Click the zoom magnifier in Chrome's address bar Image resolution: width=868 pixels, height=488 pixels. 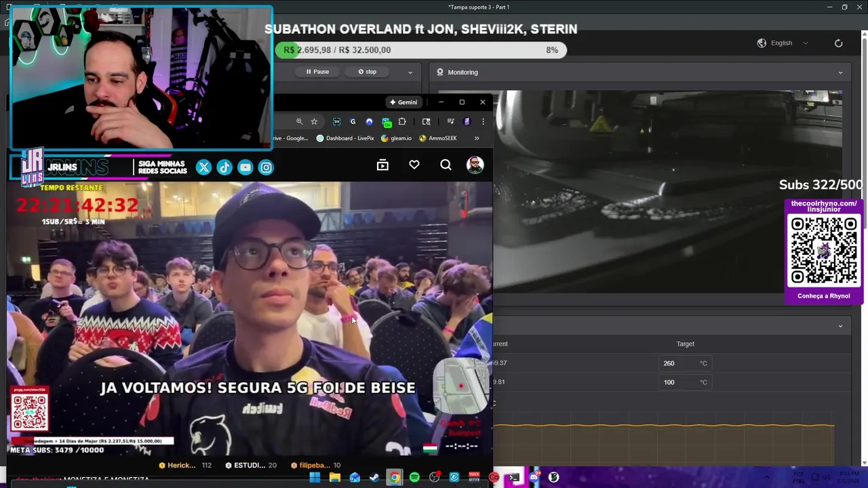tap(299, 121)
